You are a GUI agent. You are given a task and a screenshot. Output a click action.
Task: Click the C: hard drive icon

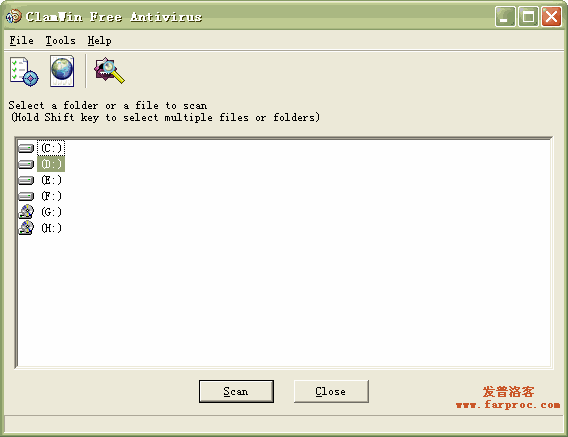26,148
